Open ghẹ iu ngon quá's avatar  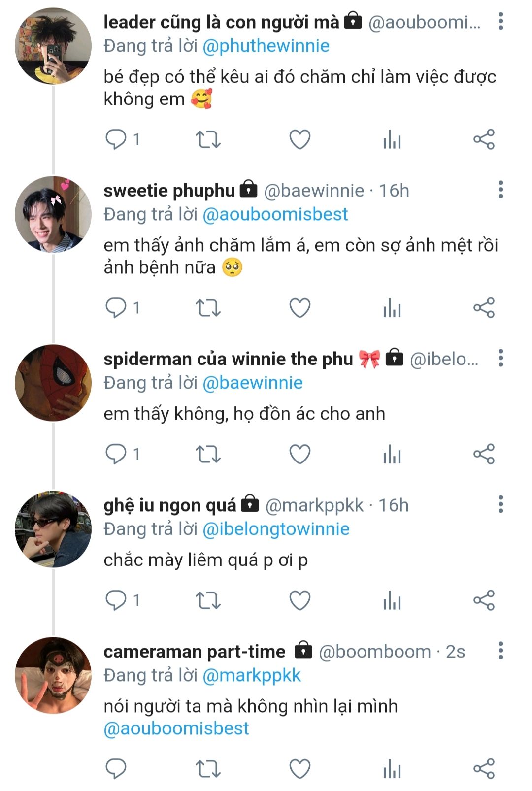[x=53, y=529]
